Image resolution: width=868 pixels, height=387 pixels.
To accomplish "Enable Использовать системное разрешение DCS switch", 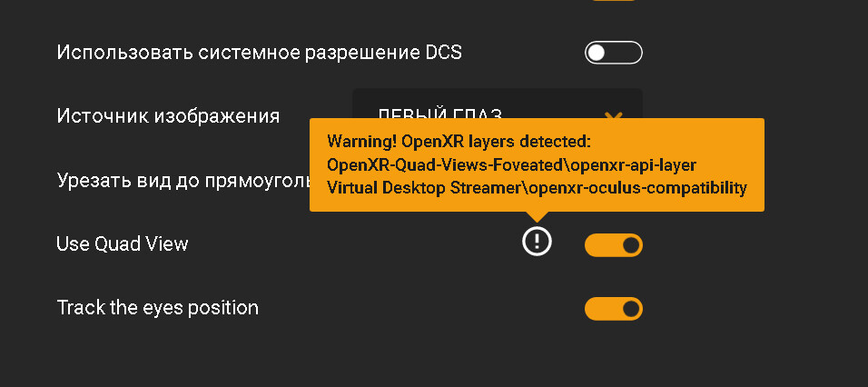I will tap(614, 53).
